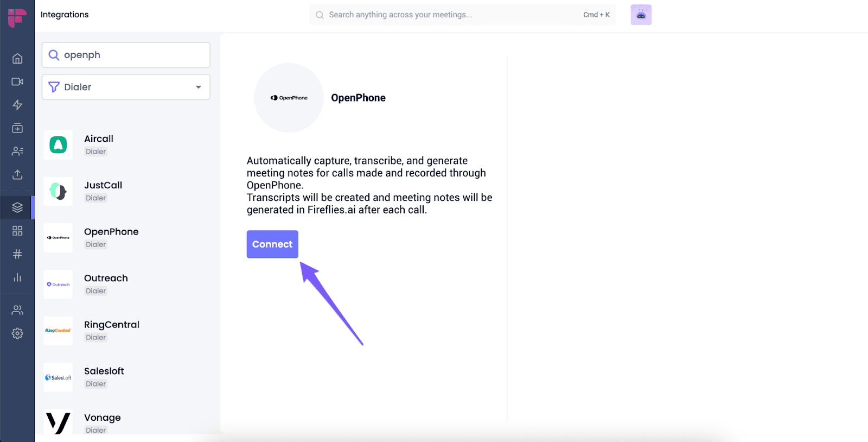Select the hashtag Topics icon

click(17, 254)
